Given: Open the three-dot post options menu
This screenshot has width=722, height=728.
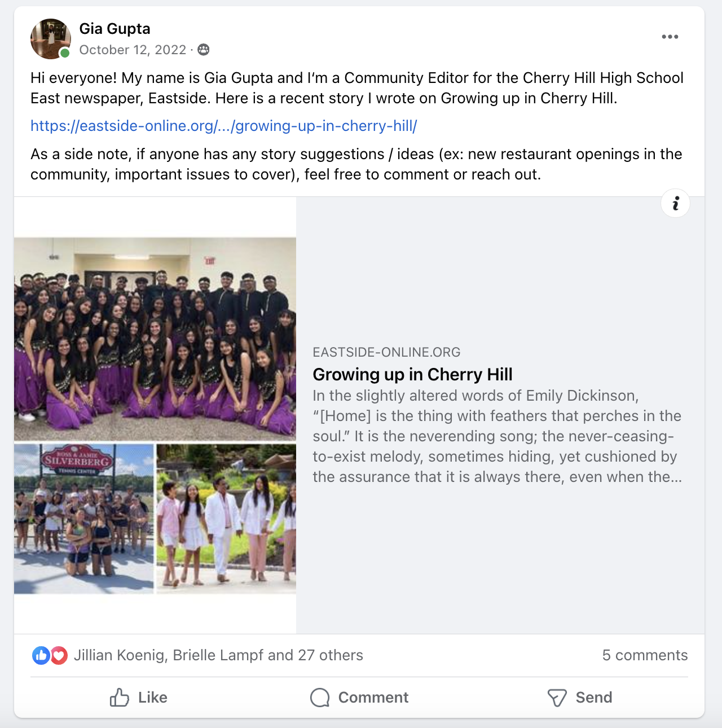Looking at the screenshot, I should coord(670,37).
